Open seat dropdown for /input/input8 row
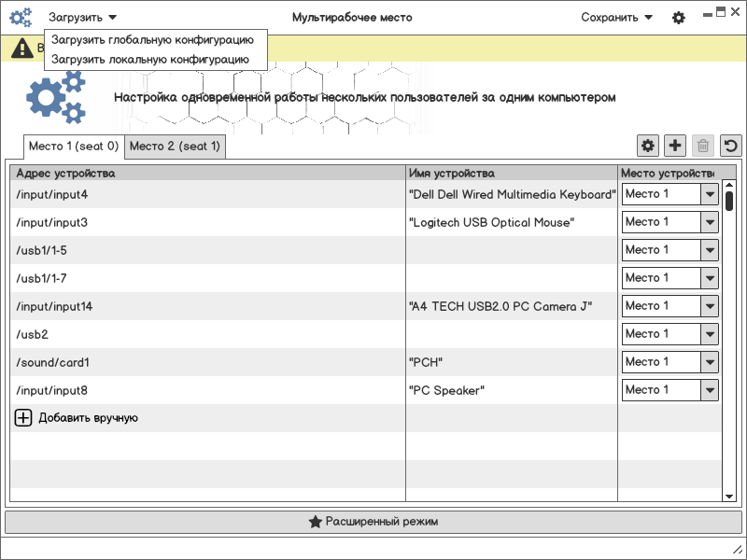 click(670, 390)
